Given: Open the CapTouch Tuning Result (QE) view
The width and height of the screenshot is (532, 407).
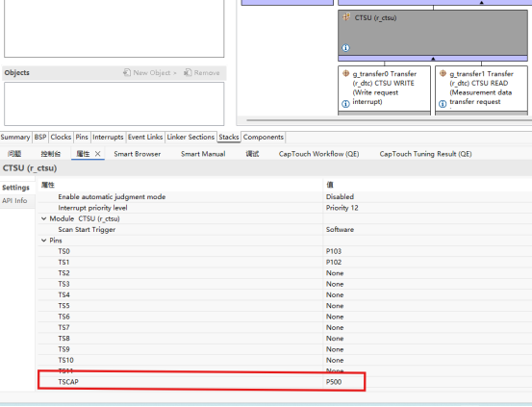Looking at the screenshot, I should pyautogui.click(x=425, y=154).
